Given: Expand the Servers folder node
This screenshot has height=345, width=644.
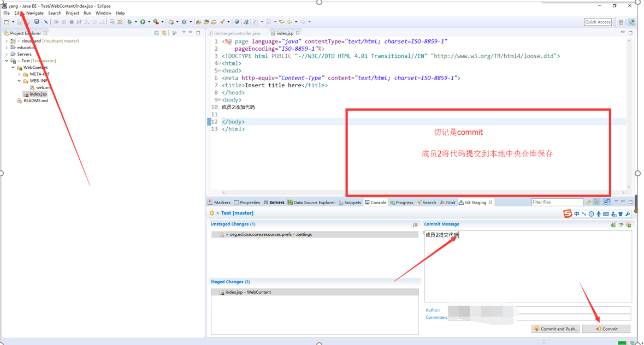Looking at the screenshot, I should (x=6, y=54).
